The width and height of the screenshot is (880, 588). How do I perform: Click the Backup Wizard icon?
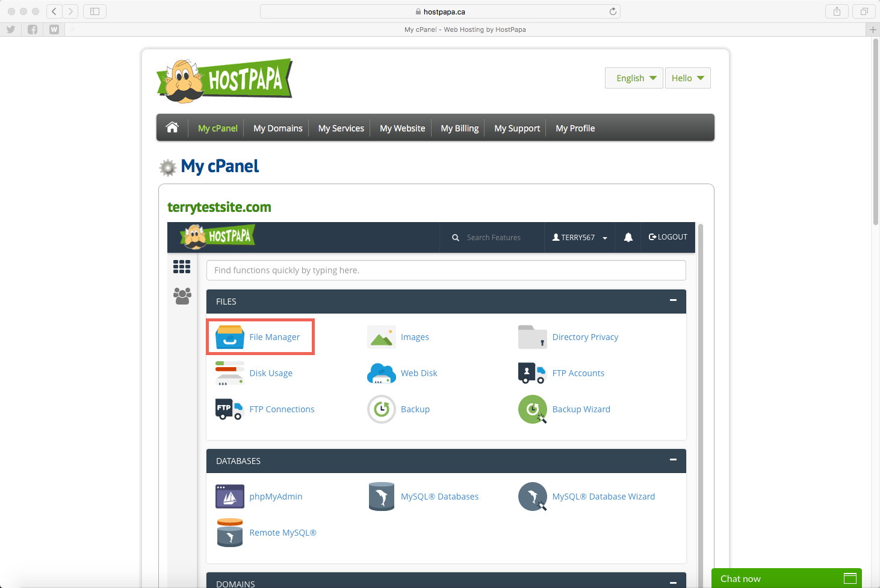(x=532, y=409)
